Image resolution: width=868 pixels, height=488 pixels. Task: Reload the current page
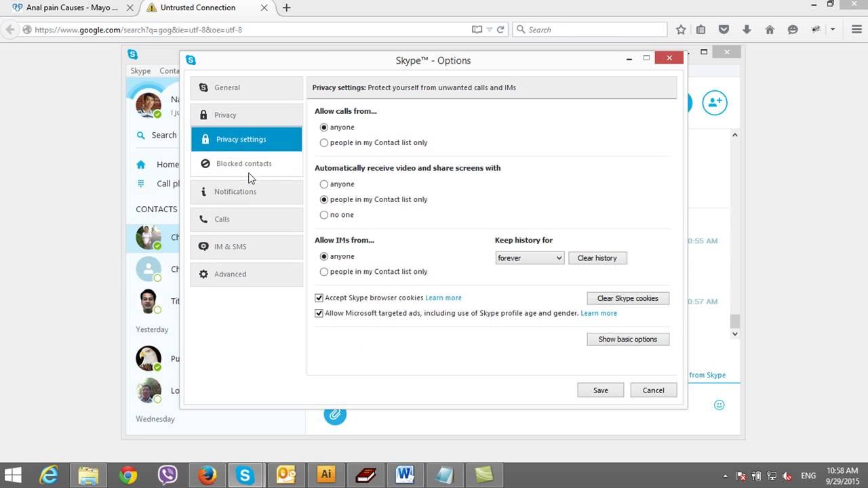(500, 30)
